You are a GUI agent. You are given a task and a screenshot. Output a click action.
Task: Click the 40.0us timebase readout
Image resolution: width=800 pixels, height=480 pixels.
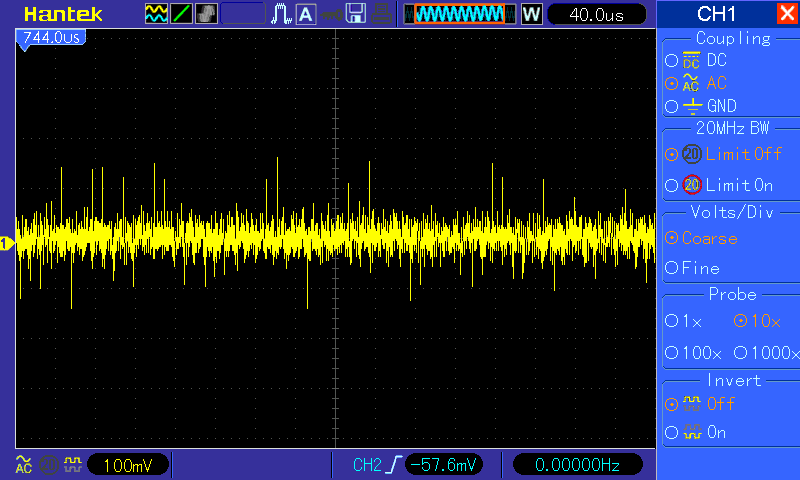596,14
